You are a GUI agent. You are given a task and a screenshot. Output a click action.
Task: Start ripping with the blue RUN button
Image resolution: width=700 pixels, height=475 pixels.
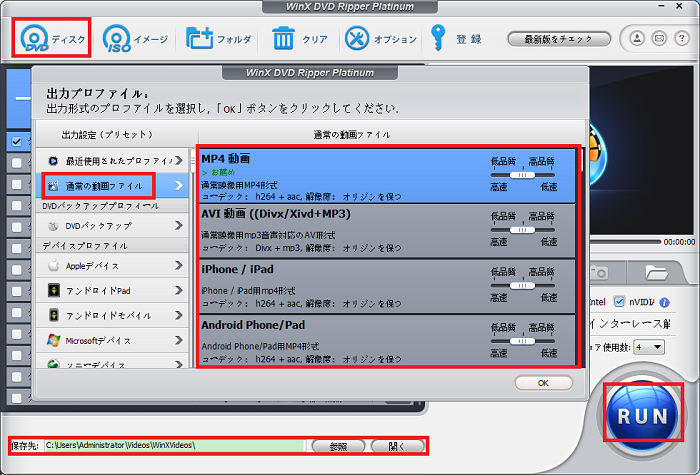[642, 416]
